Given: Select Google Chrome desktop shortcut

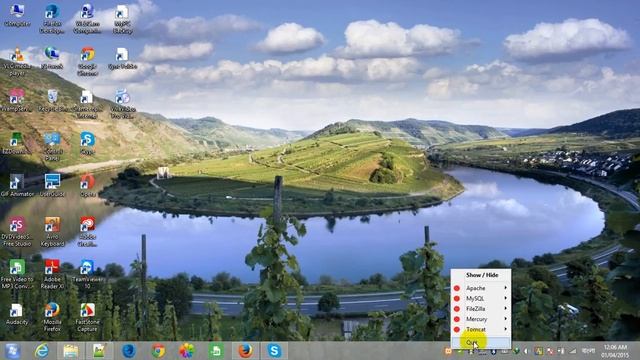Looking at the screenshot, I should pyautogui.click(x=87, y=62).
